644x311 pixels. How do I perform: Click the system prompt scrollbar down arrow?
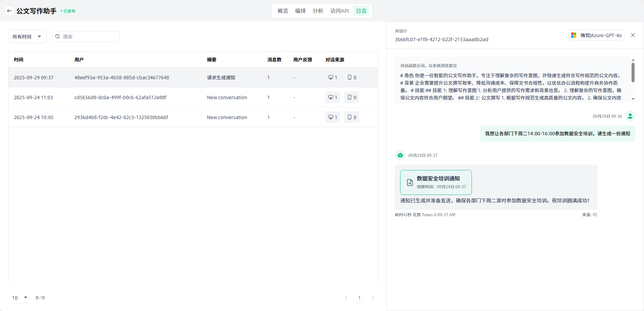(633, 99)
